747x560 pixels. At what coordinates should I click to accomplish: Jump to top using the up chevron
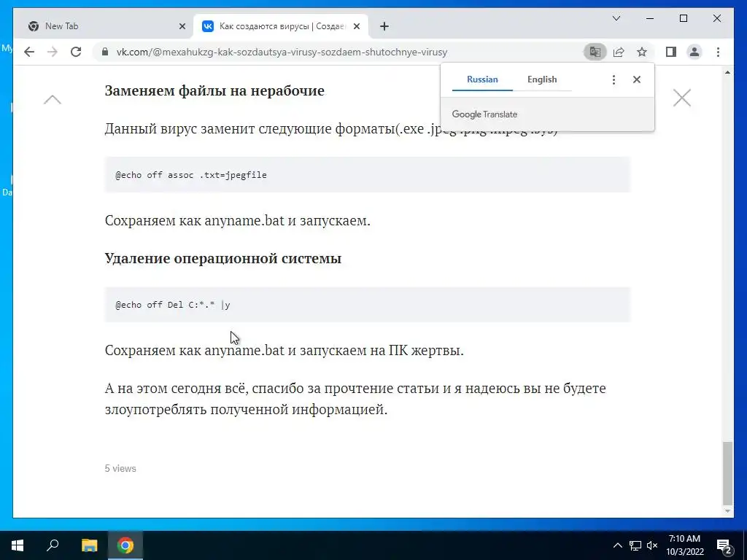[x=53, y=99]
